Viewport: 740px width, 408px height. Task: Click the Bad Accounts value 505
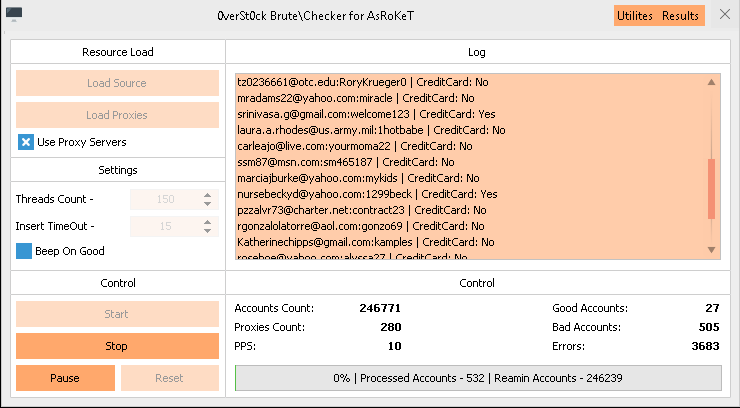pos(709,327)
